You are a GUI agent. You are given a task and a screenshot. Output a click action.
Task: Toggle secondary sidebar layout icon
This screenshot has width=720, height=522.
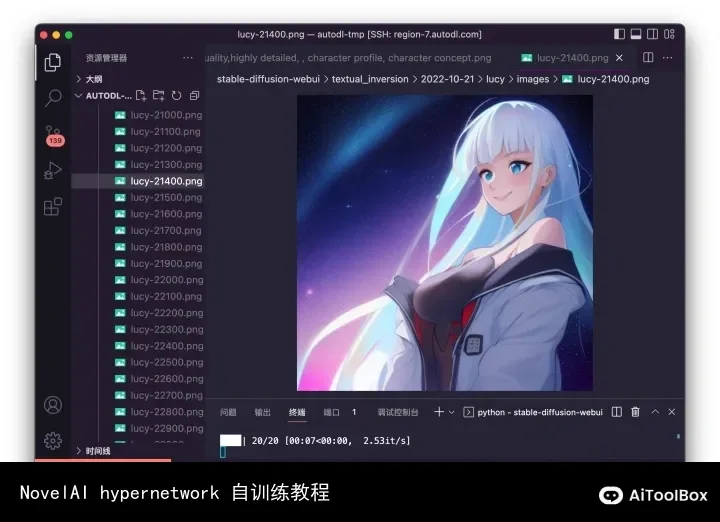(652, 34)
